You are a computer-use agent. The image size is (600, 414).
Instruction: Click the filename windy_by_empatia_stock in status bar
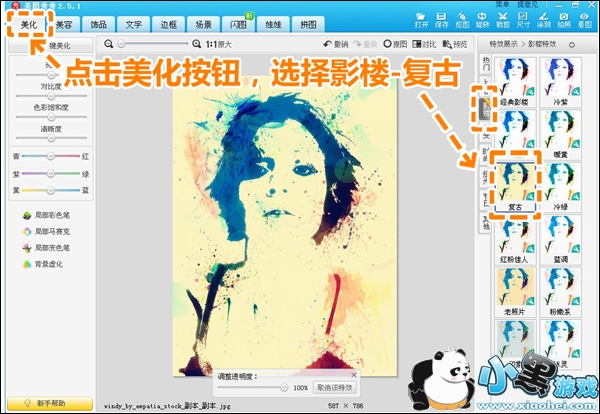tap(167, 406)
